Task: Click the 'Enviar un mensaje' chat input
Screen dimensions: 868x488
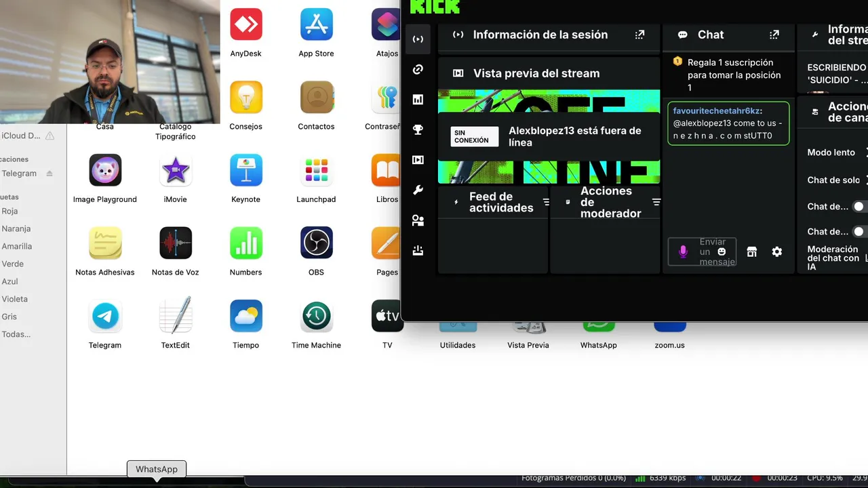Action: [x=703, y=251]
